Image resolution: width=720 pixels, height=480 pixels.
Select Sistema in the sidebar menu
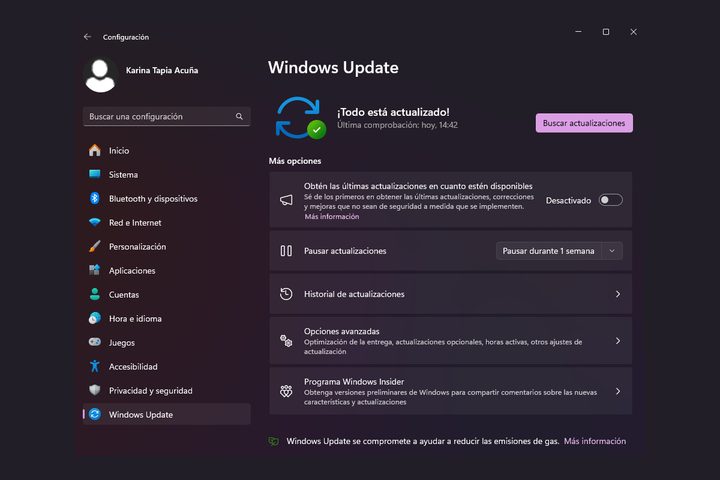[x=123, y=175]
